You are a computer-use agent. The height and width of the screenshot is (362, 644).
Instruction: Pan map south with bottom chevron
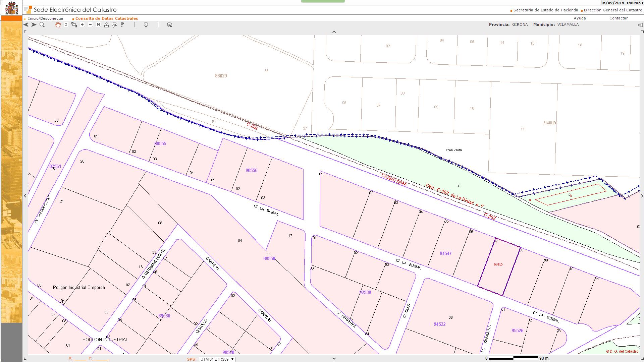tap(334, 358)
